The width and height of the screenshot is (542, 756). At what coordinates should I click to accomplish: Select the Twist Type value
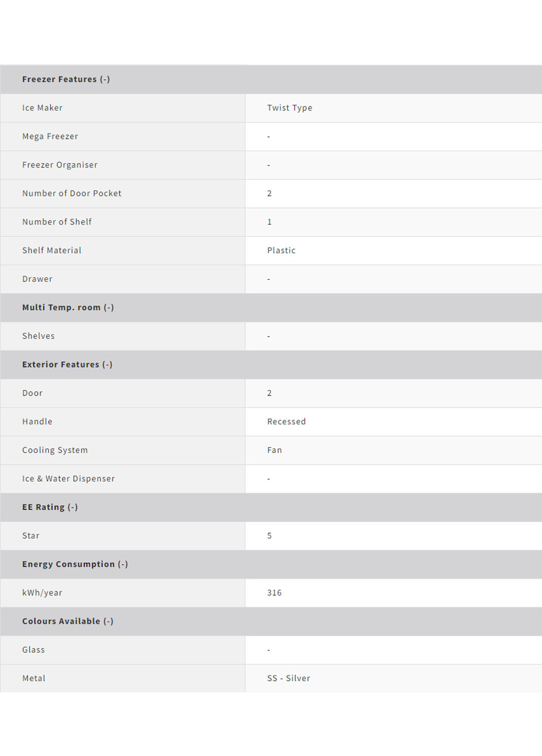(290, 108)
